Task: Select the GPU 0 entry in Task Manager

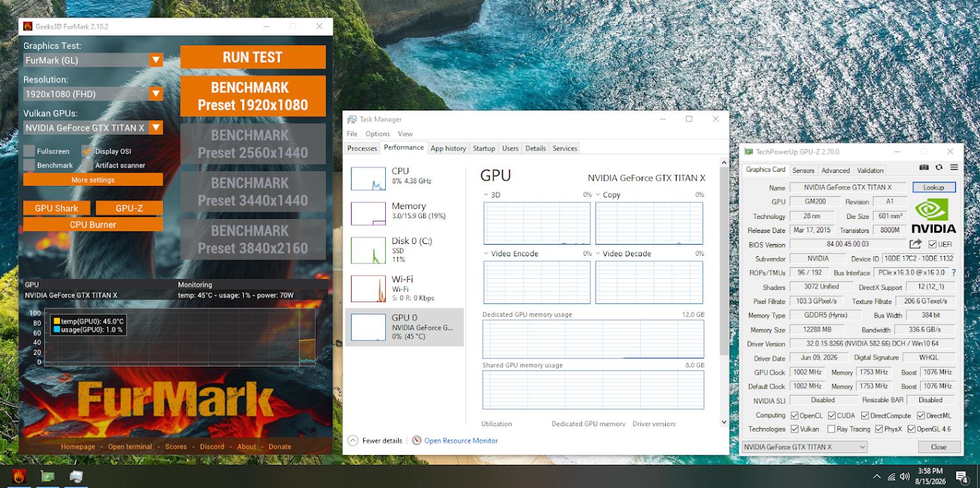Action: pos(405,327)
